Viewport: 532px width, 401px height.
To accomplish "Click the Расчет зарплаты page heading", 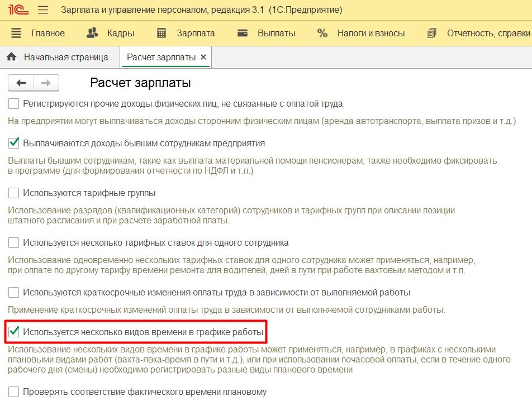I will tap(140, 83).
